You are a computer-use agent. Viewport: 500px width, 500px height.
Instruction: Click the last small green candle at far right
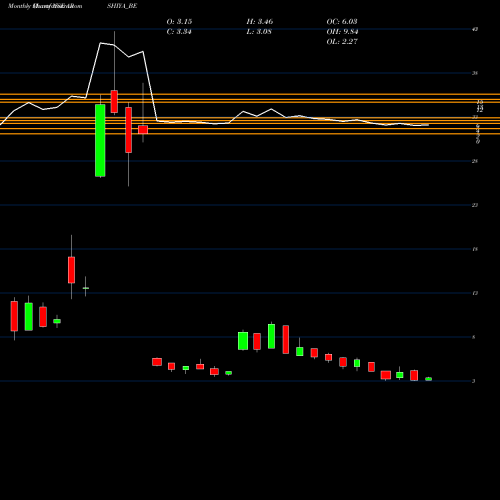point(429,379)
